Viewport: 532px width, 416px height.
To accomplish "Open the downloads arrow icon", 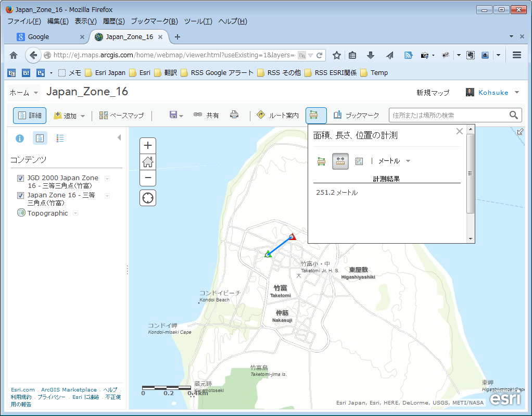I will (371, 55).
